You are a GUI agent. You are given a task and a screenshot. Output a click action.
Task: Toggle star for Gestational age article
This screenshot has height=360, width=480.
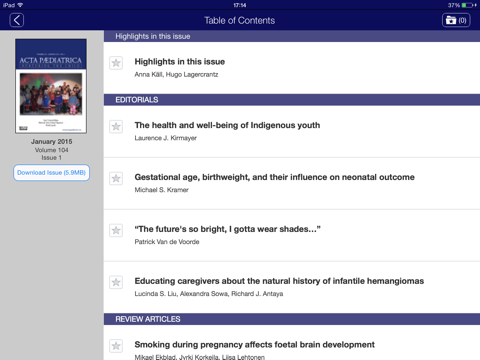click(x=116, y=178)
